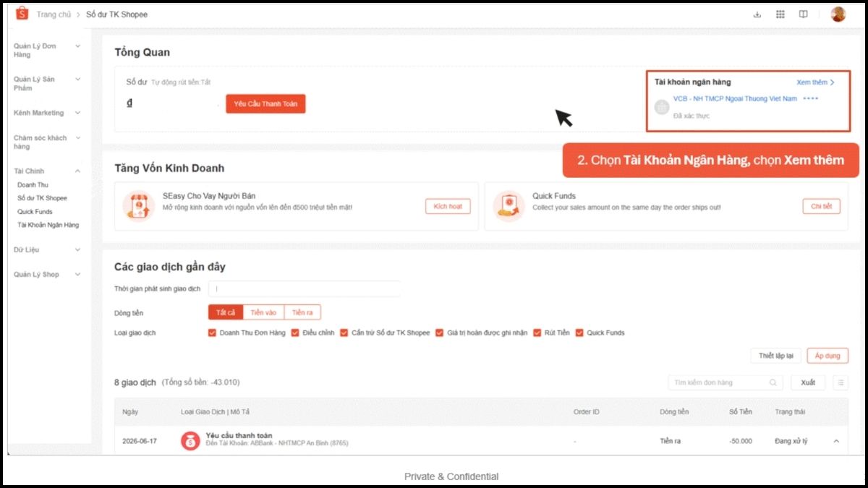Open the download icon in top bar
868x488 pixels.
pyautogui.click(x=757, y=14)
